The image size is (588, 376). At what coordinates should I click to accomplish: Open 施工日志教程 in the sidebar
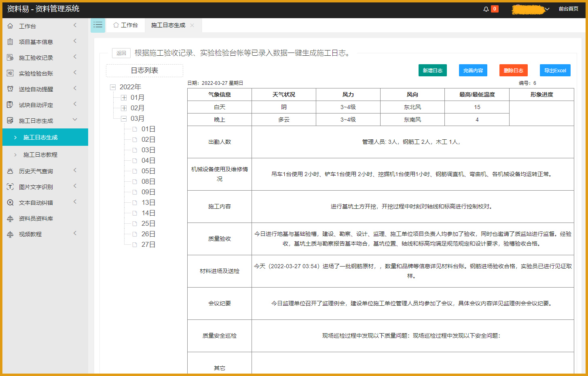(40, 155)
